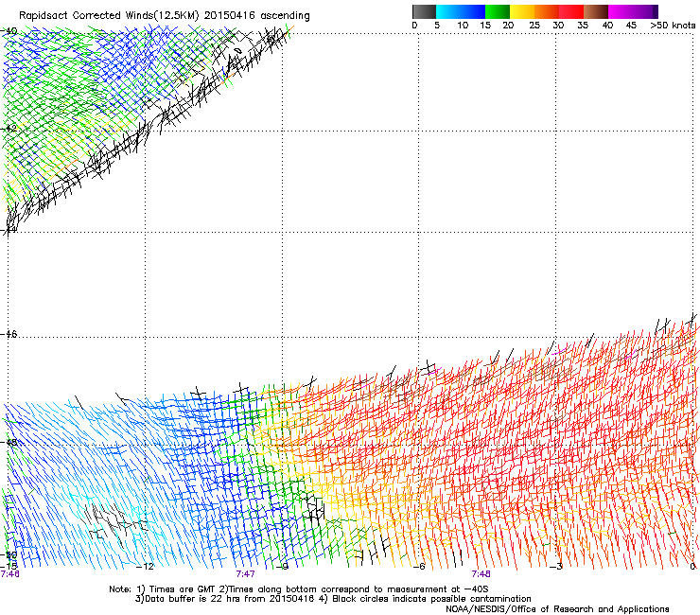Click the red 30-35 knots legend segment
The image size is (700, 615).
pyautogui.click(x=571, y=11)
